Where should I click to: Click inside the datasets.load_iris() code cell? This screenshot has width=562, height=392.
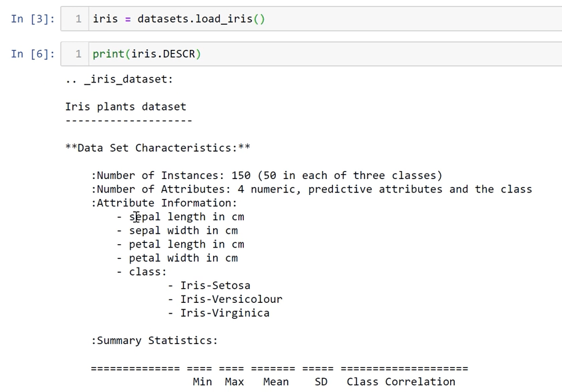click(333, 19)
